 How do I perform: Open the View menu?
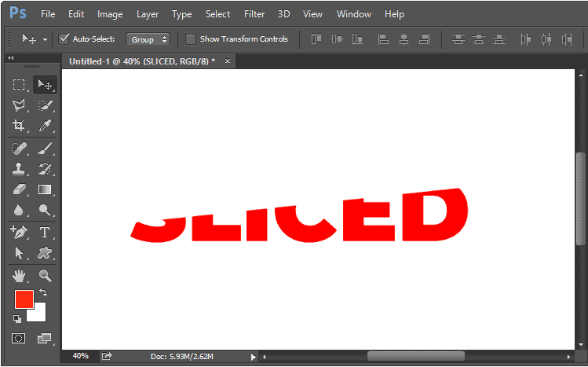pyautogui.click(x=312, y=14)
